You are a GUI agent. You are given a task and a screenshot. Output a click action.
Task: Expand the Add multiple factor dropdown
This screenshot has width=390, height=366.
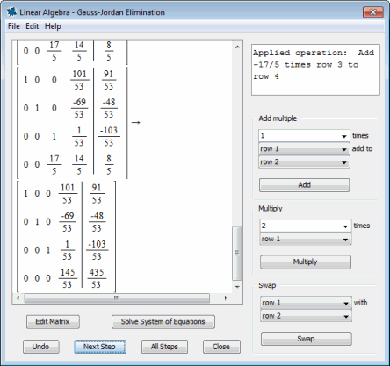pyautogui.click(x=304, y=136)
